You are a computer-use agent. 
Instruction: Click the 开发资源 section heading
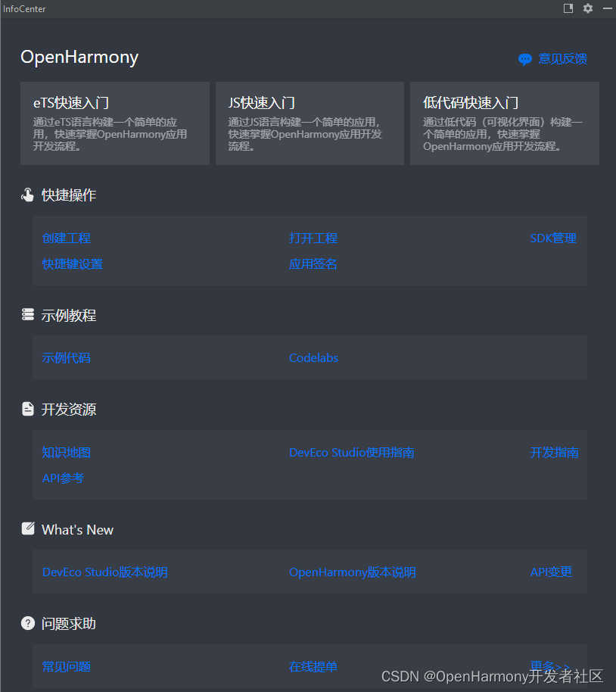[69, 410]
